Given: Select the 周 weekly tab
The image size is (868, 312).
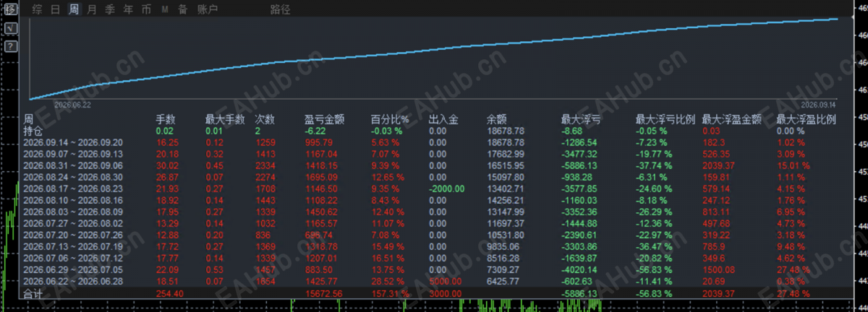Looking at the screenshot, I should 74,9.
